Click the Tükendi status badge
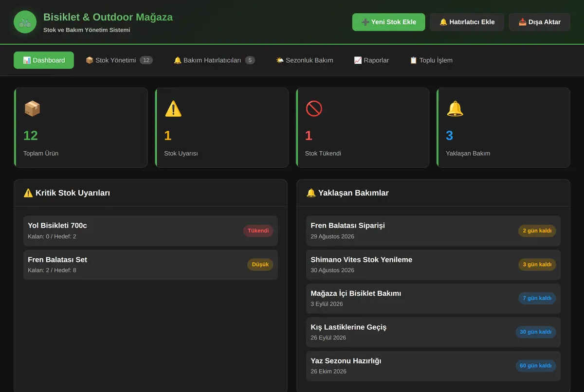The height and width of the screenshot is (392, 584). coord(258,231)
